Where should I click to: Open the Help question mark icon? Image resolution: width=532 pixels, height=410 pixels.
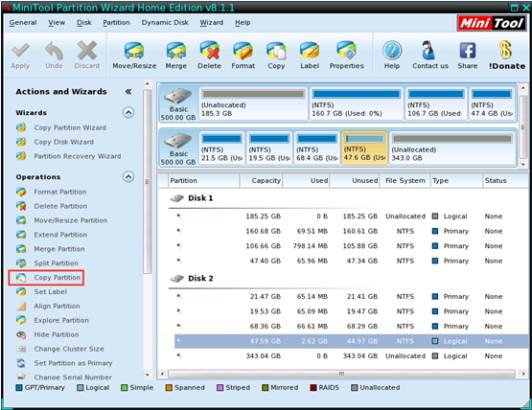click(392, 51)
